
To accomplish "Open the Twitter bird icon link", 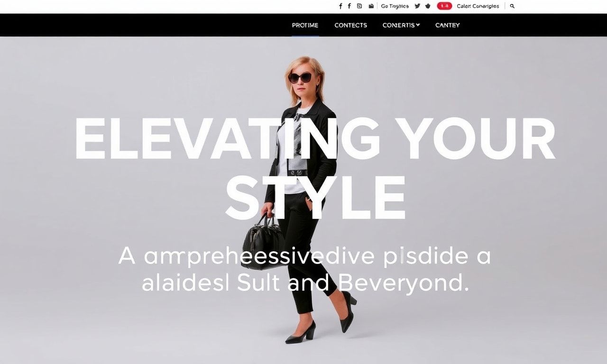I will point(417,6).
